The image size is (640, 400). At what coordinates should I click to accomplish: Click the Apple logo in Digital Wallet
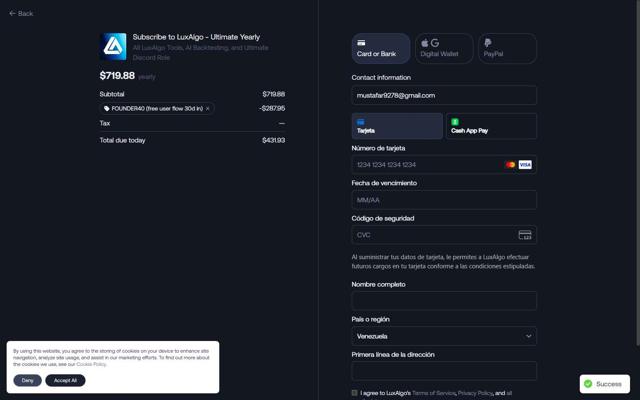click(x=425, y=43)
